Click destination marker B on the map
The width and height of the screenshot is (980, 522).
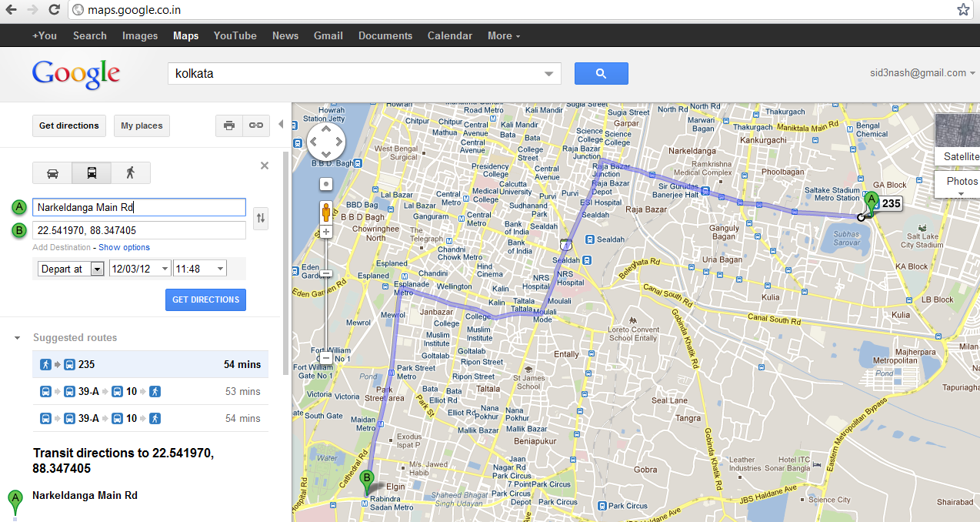368,480
